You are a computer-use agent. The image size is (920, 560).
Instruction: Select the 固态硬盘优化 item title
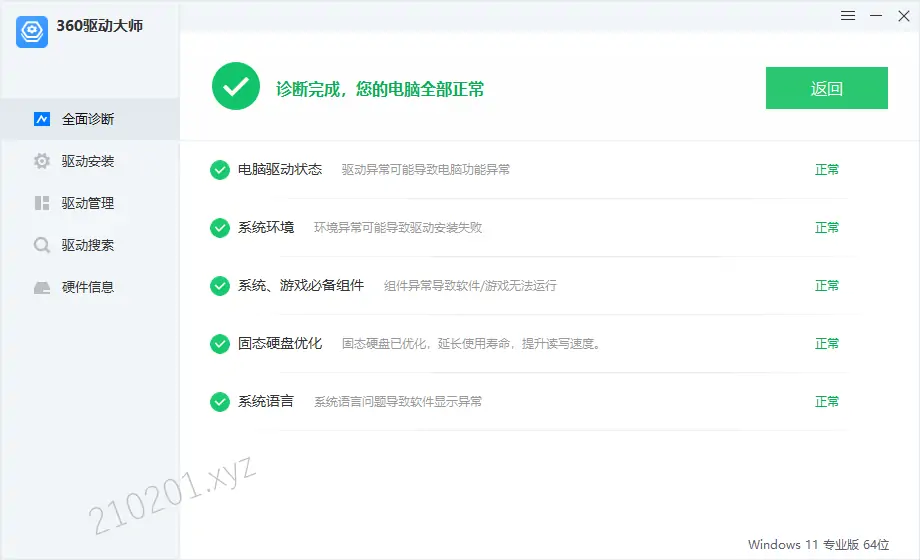(x=280, y=343)
